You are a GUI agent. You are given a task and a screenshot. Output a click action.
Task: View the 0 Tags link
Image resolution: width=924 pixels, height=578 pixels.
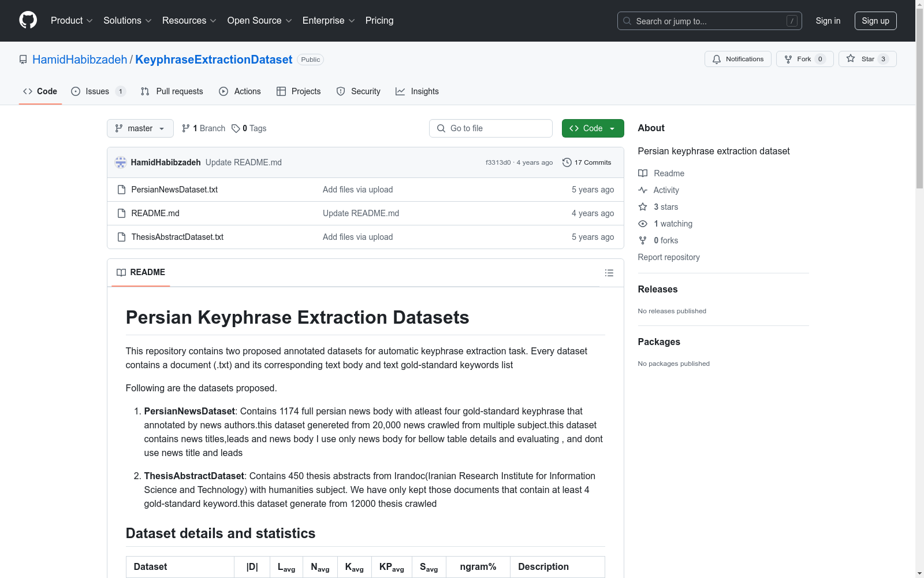[x=249, y=128]
